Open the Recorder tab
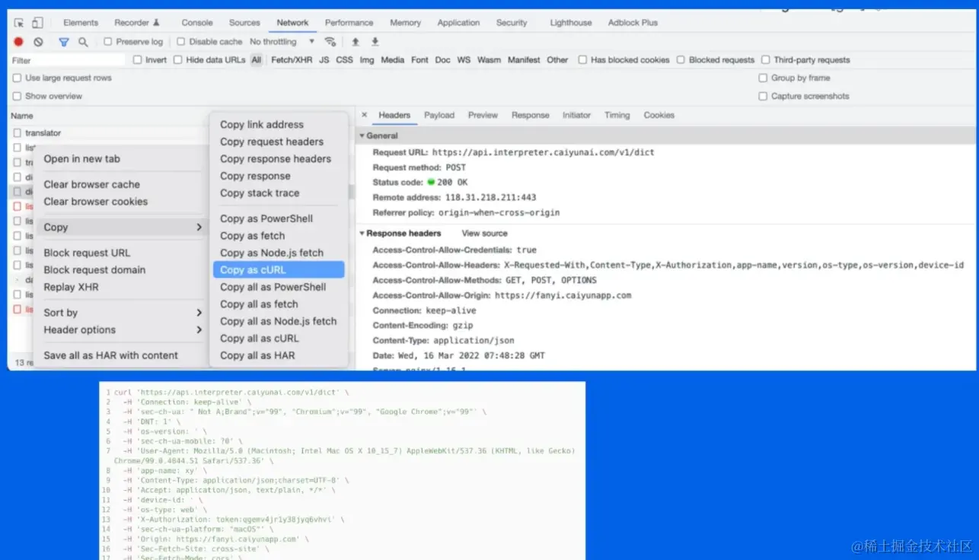Image resolution: width=979 pixels, height=560 pixels. [137, 23]
